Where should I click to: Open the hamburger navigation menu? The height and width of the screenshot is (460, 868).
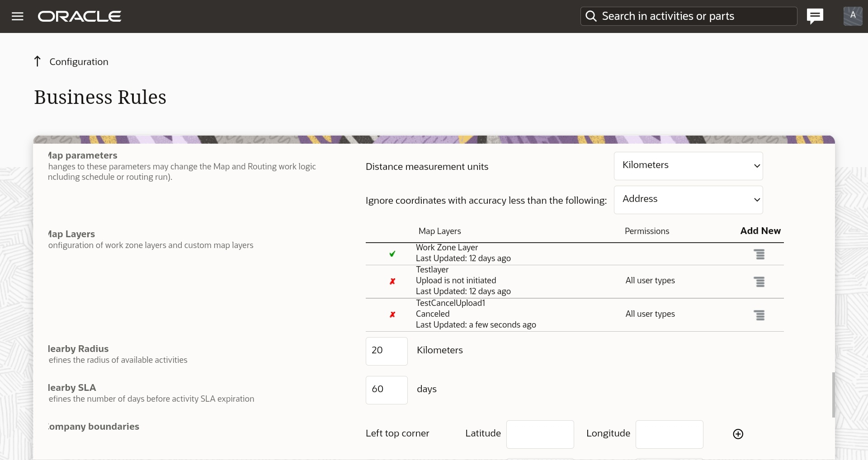pos(17,17)
